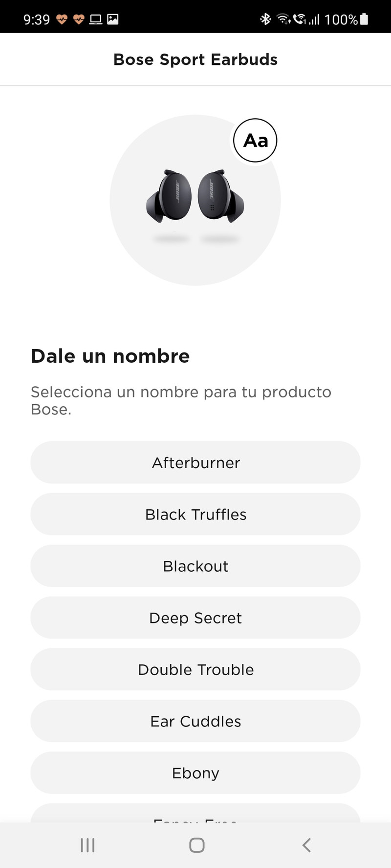
Task: Choose the Double Trouble name
Action: click(195, 669)
